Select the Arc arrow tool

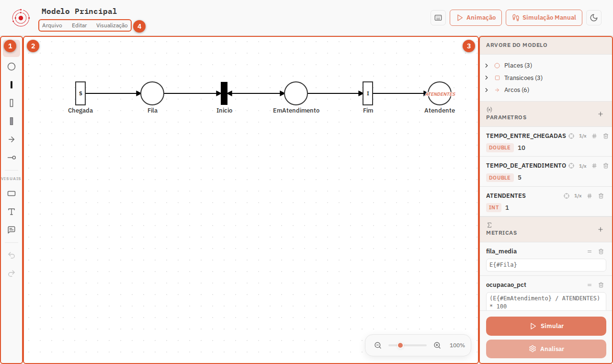click(x=11, y=139)
